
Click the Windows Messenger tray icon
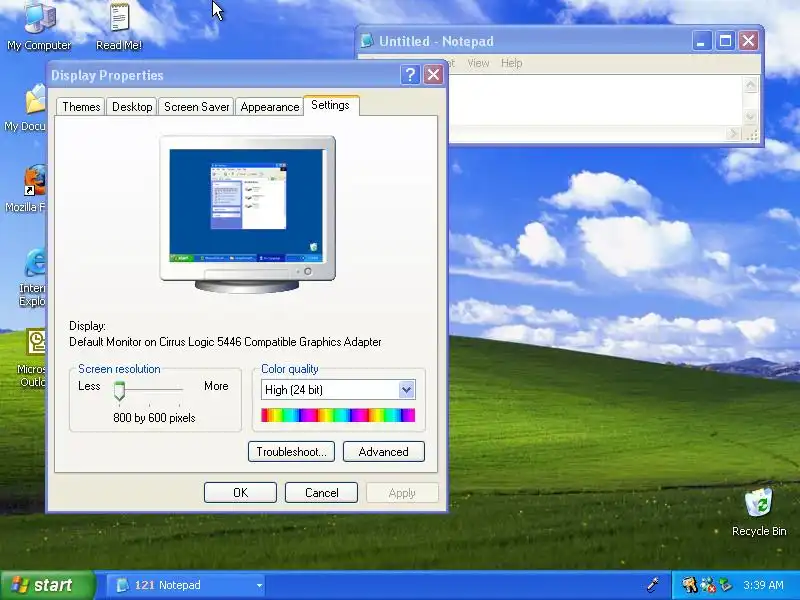click(708, 585)
